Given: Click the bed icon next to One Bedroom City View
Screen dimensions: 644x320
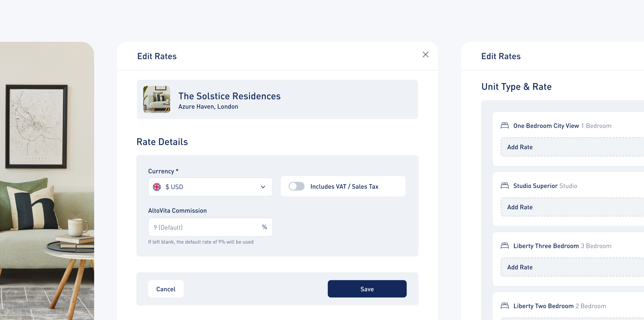Looking at the screenshot, I should pyautogui.click(x=505, y=125).
